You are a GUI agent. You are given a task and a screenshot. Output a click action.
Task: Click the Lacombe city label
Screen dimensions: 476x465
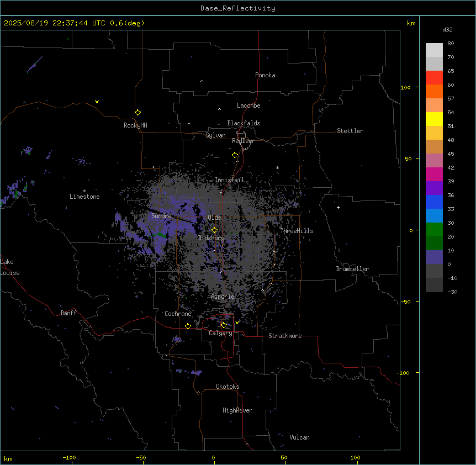coord(248,105)
